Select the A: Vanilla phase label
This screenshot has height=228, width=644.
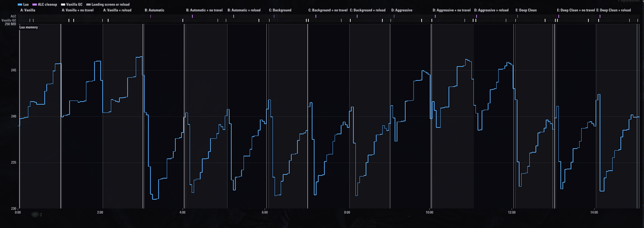coord(28,10)
